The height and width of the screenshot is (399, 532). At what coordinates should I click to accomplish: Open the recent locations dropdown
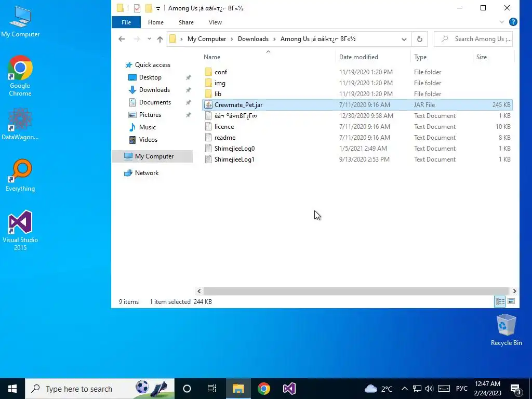[149, 39]
